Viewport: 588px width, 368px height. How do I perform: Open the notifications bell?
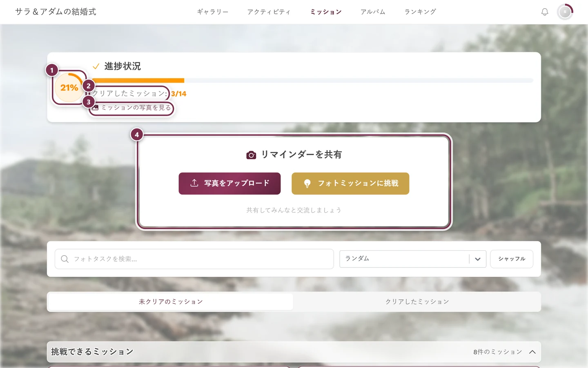coord(545,12)
